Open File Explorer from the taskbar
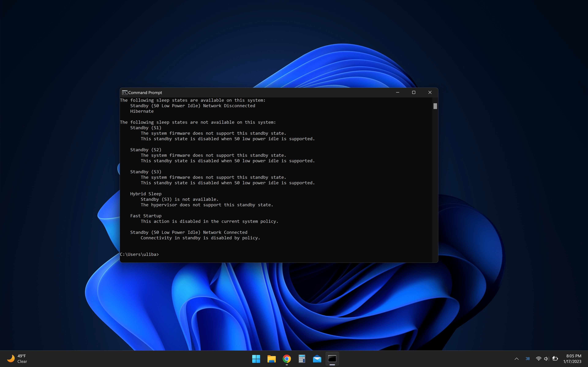Image resolution: width=588 pixels, height=367 pixels. pyautogui.click(x=271, y=358)
